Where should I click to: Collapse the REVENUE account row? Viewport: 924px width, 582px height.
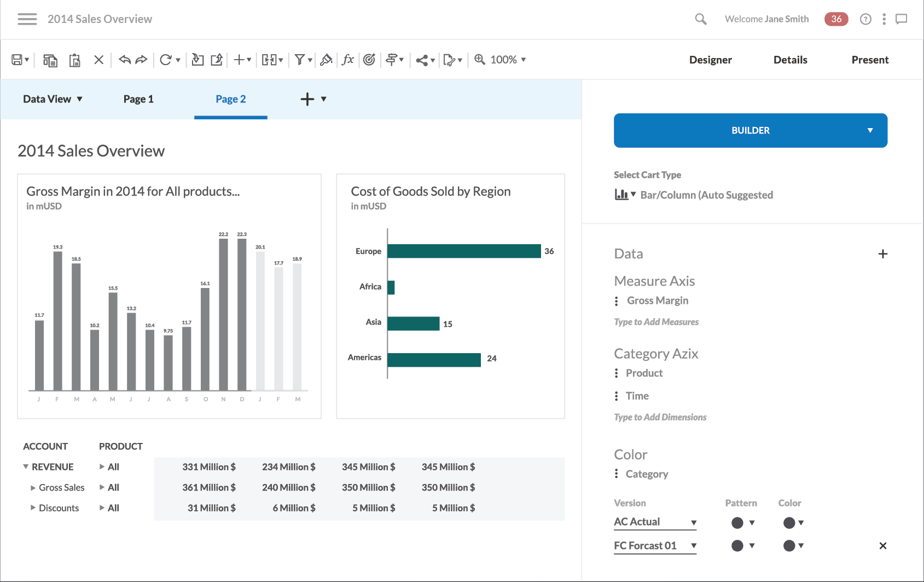[x=26, y=466]
